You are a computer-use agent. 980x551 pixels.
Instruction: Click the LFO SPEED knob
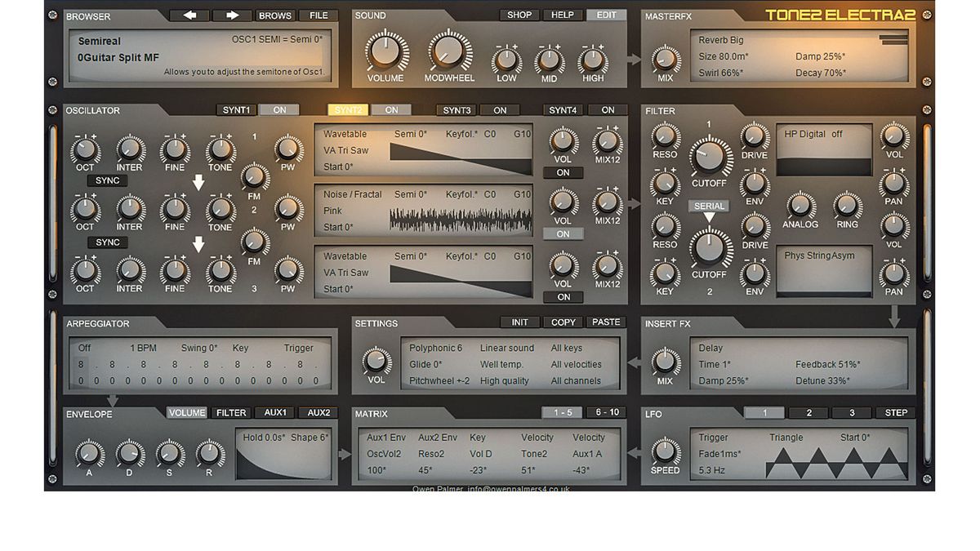tap(666, 451)
